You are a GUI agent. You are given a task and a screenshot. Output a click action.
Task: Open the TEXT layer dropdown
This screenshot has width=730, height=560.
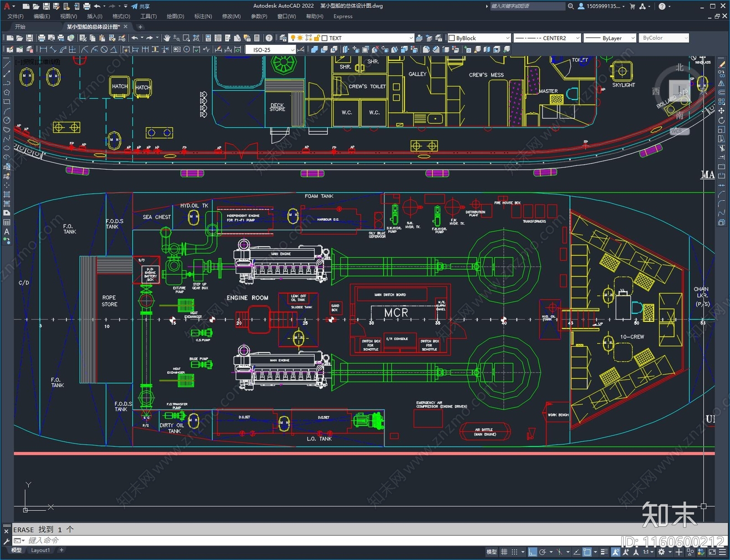coord(411,38)
